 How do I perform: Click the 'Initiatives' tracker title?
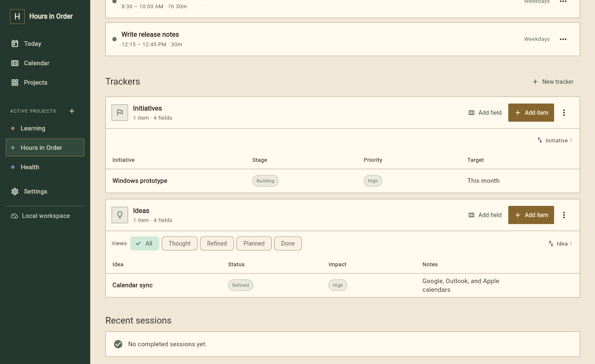148,108
